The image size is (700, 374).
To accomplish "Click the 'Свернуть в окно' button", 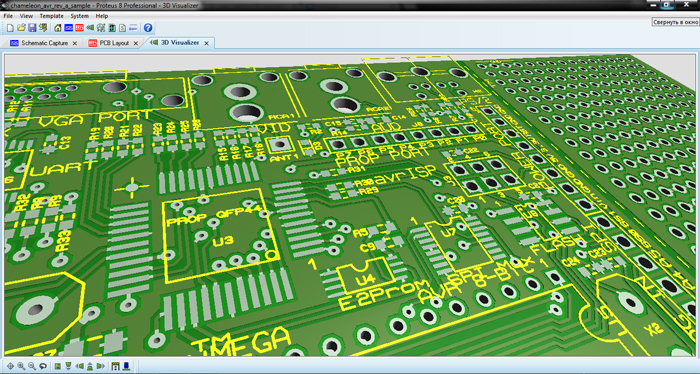I will [675, 22].
